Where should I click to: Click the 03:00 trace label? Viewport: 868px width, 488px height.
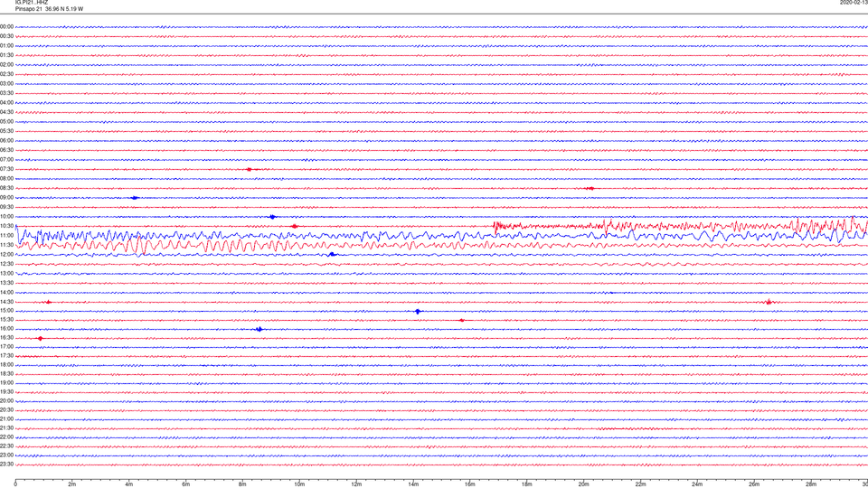coord(6,83)
